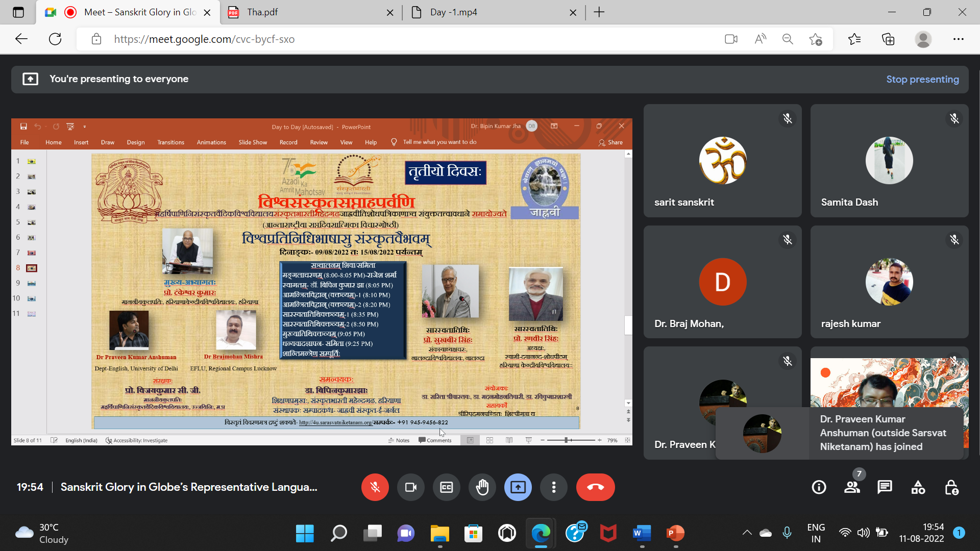Open more options three-dot menu
This screenshot has width=980, height=551.
pos(553,487)
